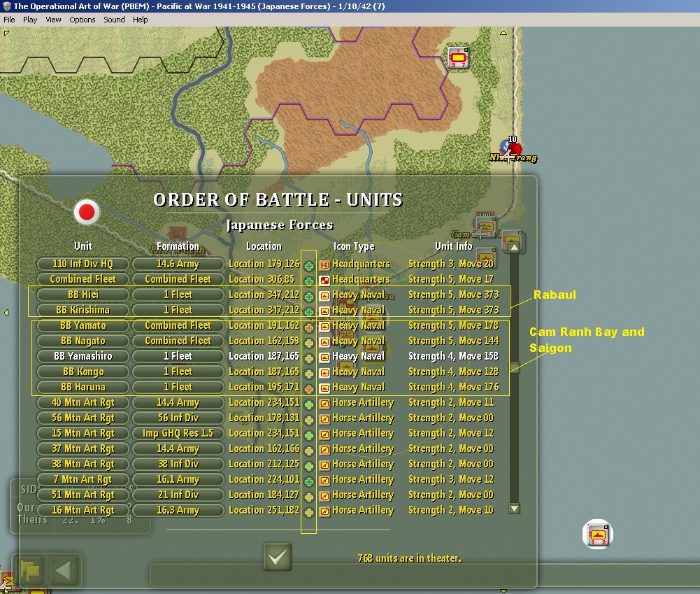This screenshot has width=700, height=594.
Task: Open the Help menu
Action: click(140, 20)
